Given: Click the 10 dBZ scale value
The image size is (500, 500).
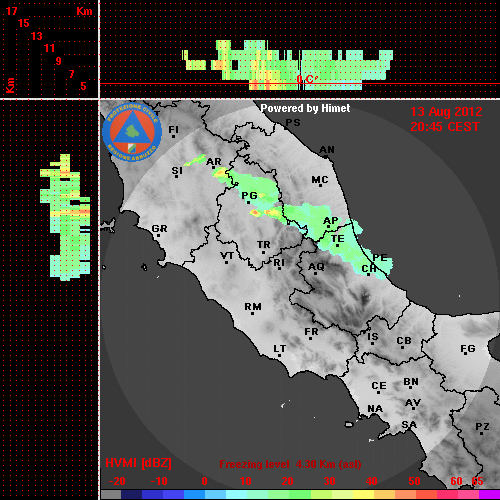Looking at the screenshot, I should (246, 481).
